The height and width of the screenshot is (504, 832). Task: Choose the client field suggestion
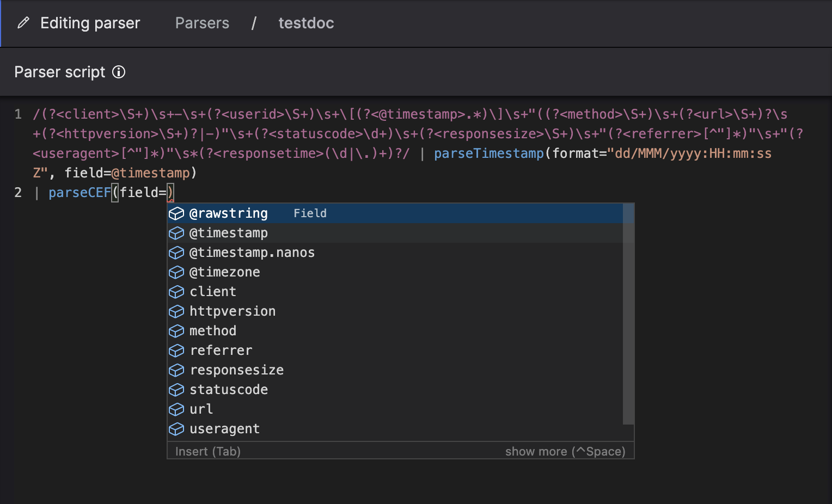395,292
